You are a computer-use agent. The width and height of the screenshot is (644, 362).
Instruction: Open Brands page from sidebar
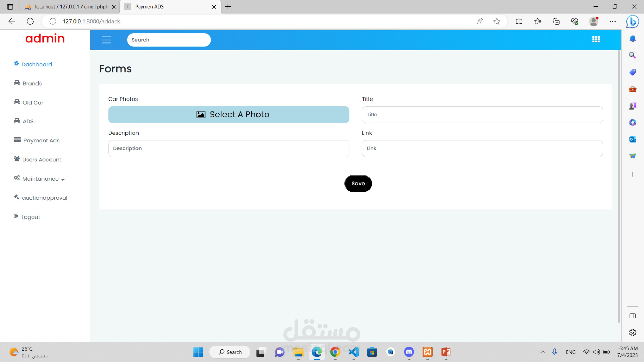(32, 84)
